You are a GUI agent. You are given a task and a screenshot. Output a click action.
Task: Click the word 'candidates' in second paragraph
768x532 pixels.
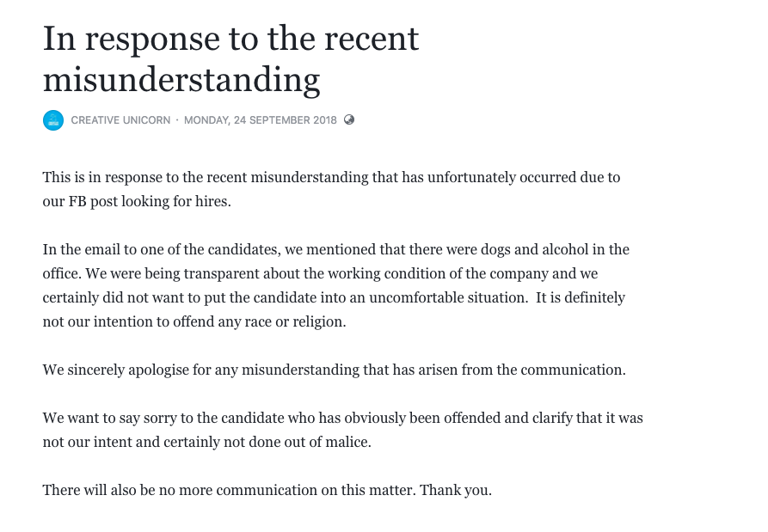point(239,250)
